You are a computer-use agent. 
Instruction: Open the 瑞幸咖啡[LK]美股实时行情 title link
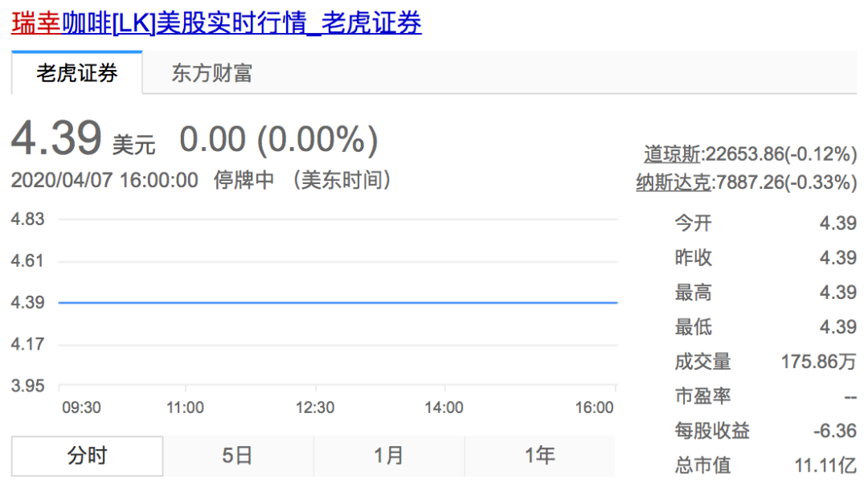(216, 23)
